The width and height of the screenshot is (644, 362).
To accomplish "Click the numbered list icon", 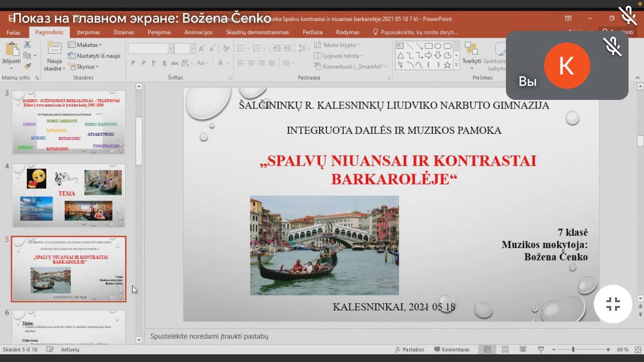I will pyautogui.click(x=256, y=48).
